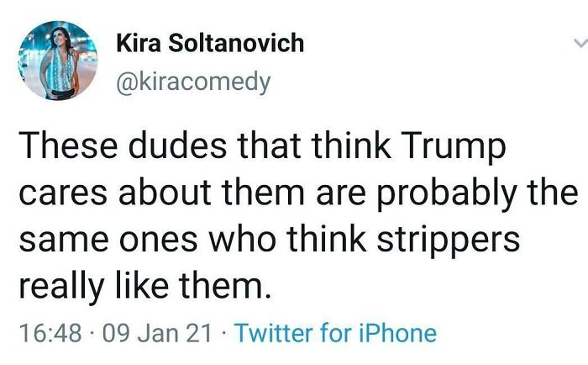Expand the tweet options chevron
This screenshot has height=365, width=588.
pos(581,42)
